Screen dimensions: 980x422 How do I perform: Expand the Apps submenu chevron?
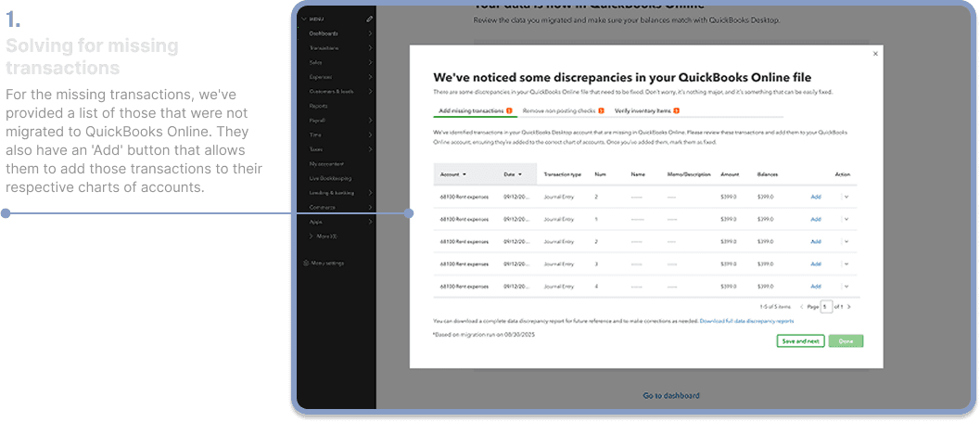370,222
